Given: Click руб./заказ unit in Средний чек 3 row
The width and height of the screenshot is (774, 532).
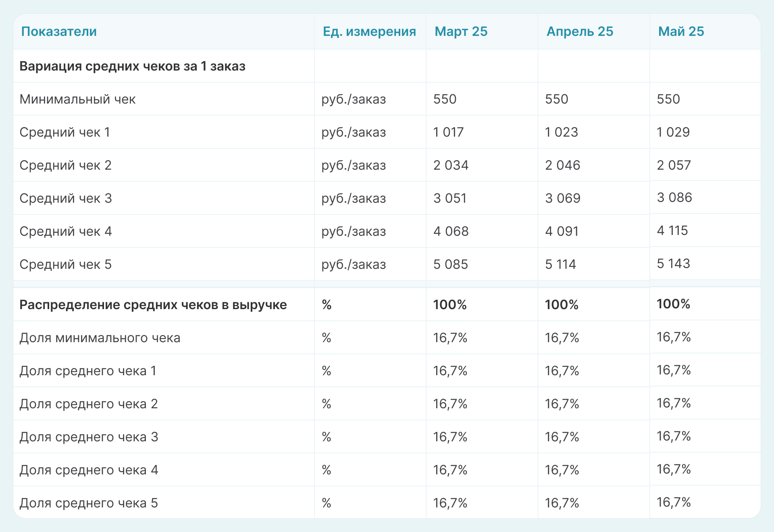Looking at the screenshot, I should coord(354,198).
